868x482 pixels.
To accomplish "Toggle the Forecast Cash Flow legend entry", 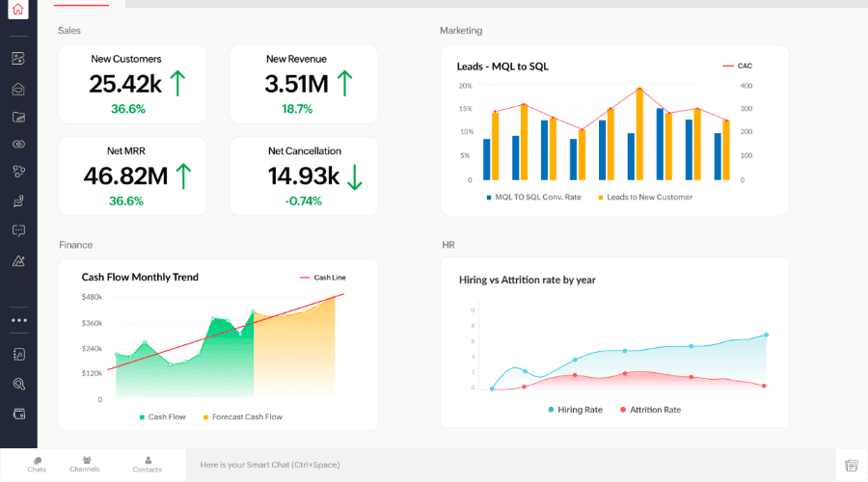I will click(x=242, y=416).
